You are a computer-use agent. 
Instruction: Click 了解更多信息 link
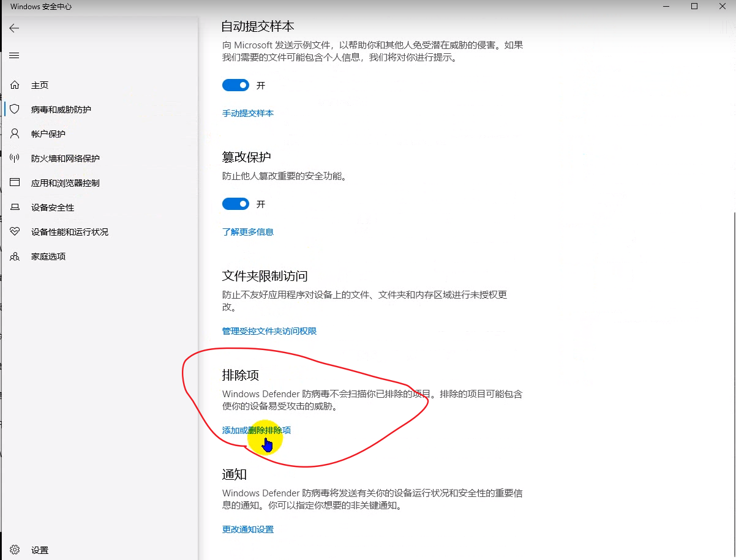click(248, 232)
